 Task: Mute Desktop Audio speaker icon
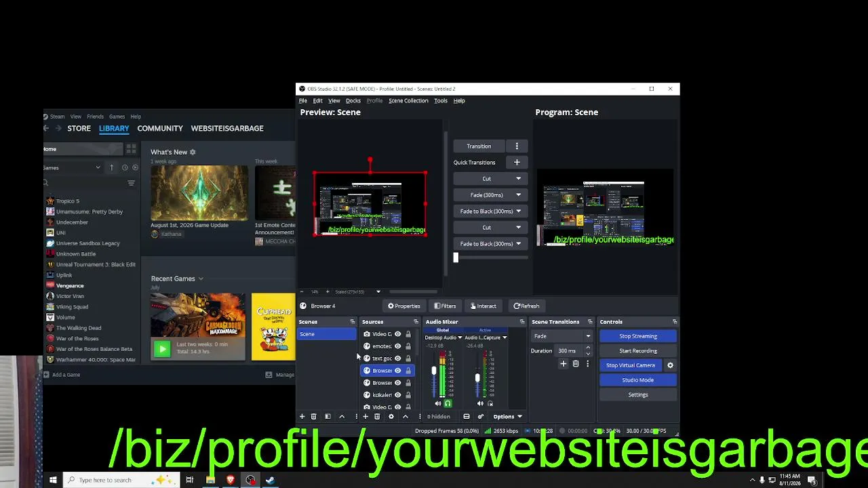[438, 404]
